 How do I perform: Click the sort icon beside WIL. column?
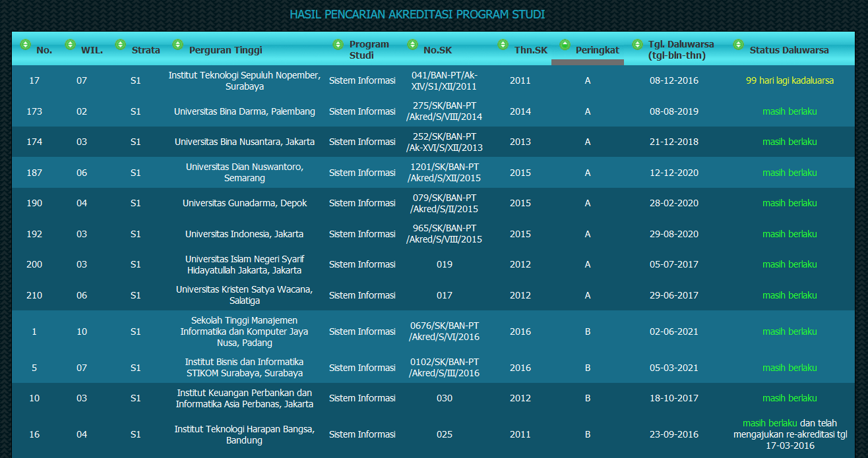pos(71,44)
